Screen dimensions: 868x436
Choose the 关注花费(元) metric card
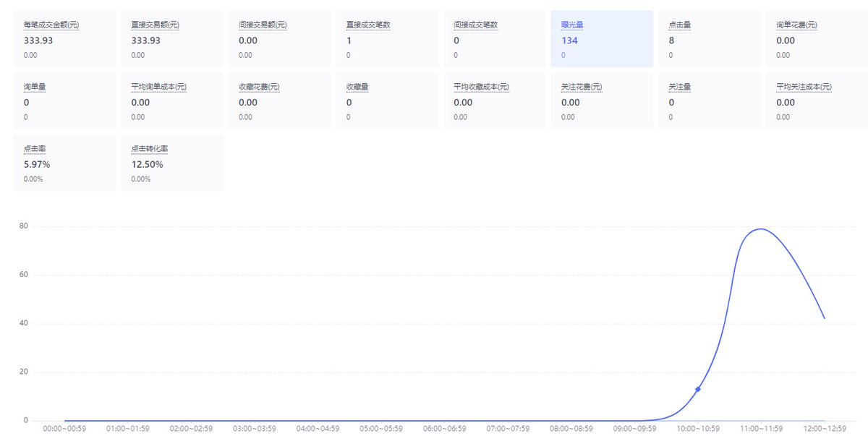tap(602, 101)
